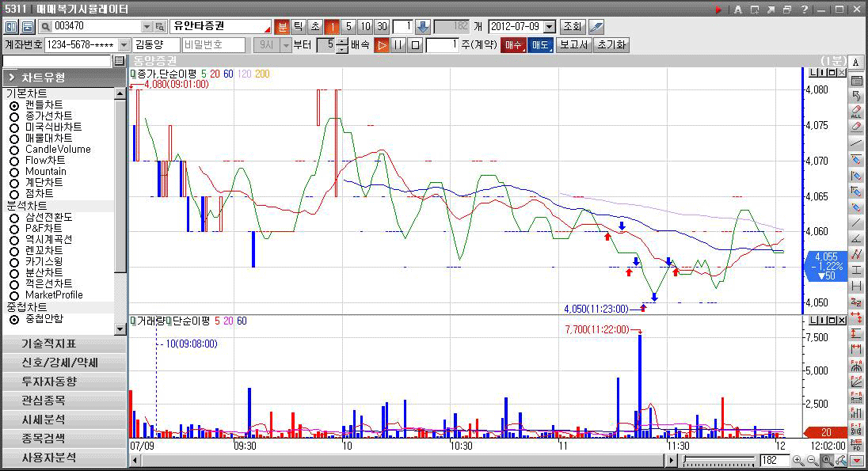
Task: Click the cursor pointer tool in right toolbar
Action: 856,96
